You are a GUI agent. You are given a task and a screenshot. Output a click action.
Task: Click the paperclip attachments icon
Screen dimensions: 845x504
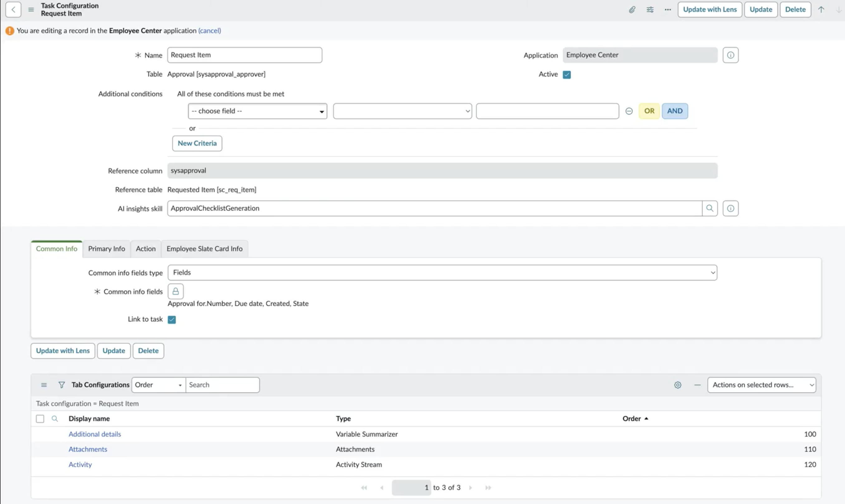[x=632, y=10]
